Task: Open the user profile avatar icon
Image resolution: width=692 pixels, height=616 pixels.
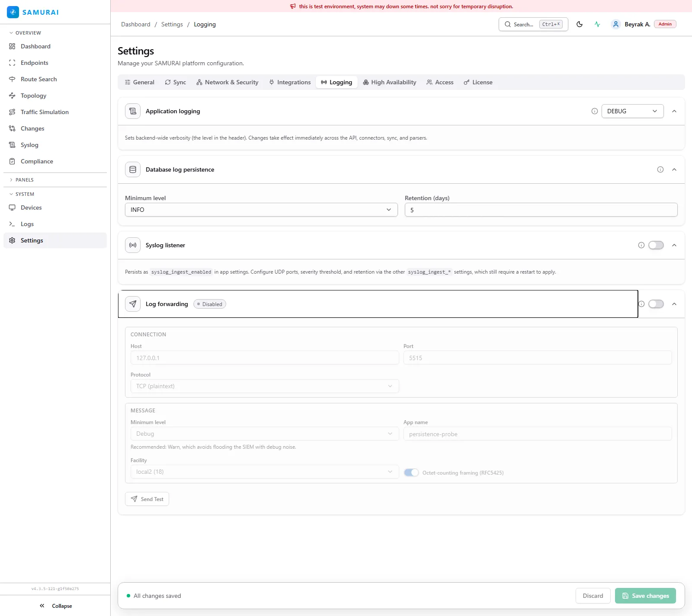Action: click(x=616, y=24)
